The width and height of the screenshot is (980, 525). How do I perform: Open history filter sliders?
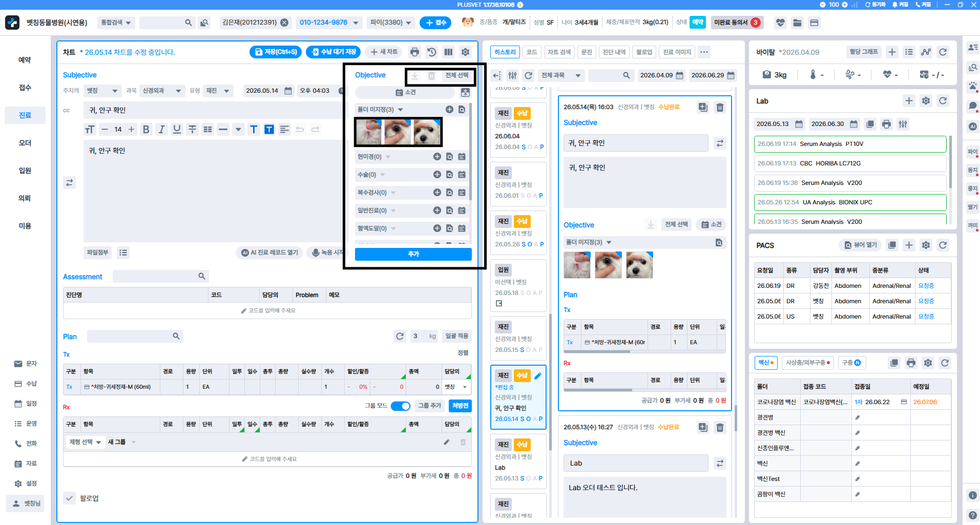click(x=512, y=75)
